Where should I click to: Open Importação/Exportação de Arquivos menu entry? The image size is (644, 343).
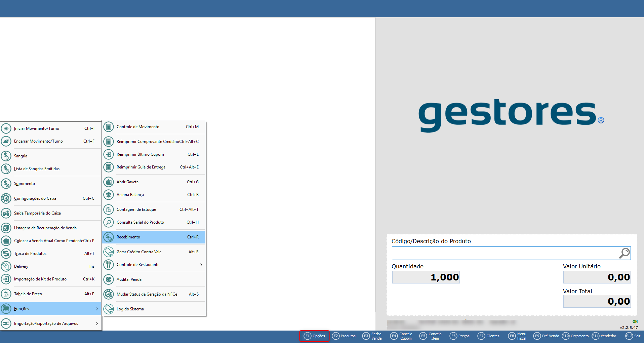click(x=51, y=323)
